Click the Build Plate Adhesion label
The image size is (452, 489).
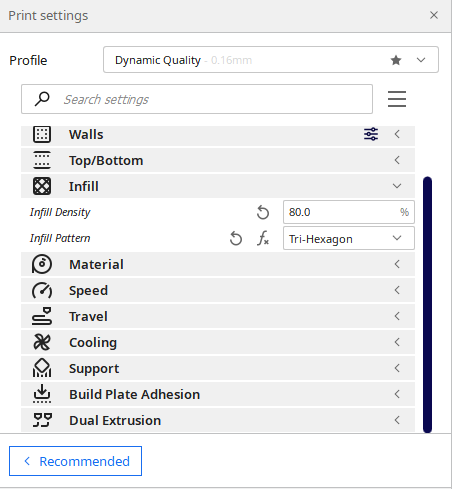tap(135, 394)
